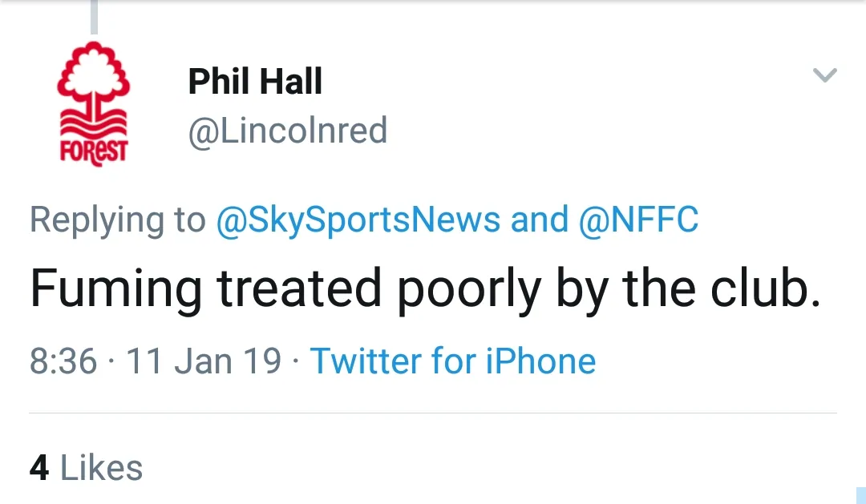The image size is (866, 504).
Task: Click the Nottingham Forest profile avatar
Action: tap(93, 104)
